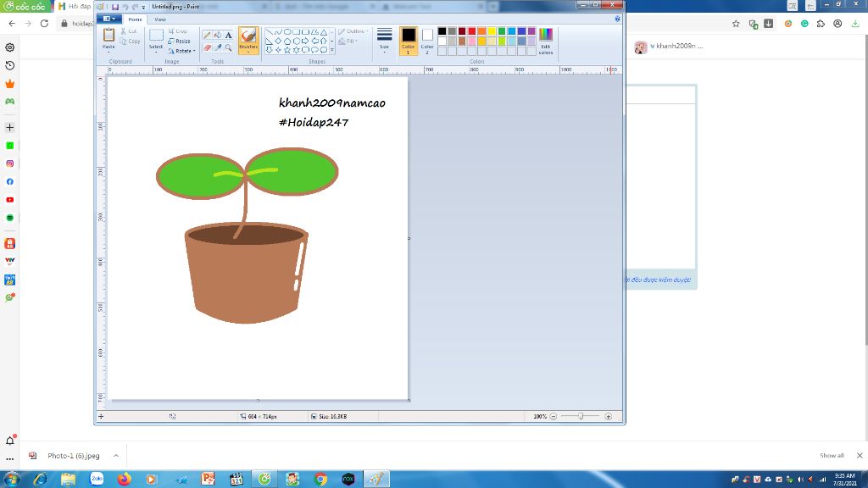
Task: Choose the oval shape in Shapes gallery
Action: [x=287, y=32]
